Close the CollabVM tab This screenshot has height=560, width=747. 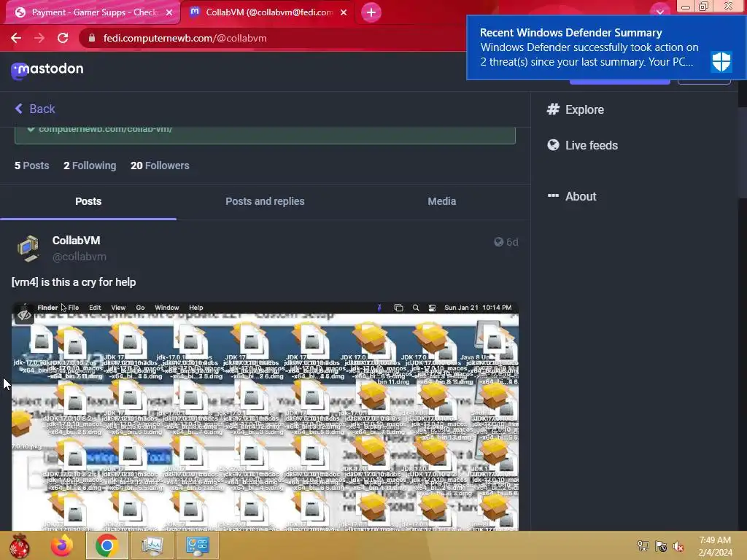(344, 12)
